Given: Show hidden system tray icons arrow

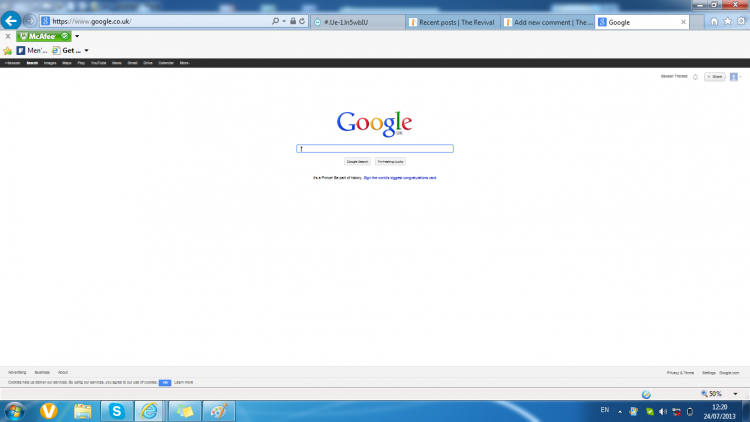Looking at the screenshot, I should pos(620,411).
